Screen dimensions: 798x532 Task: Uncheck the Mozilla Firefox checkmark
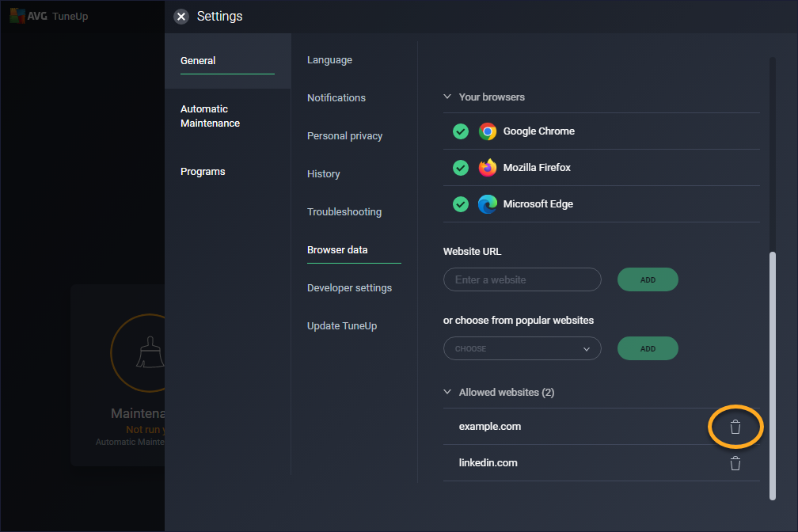coord(461,168)
